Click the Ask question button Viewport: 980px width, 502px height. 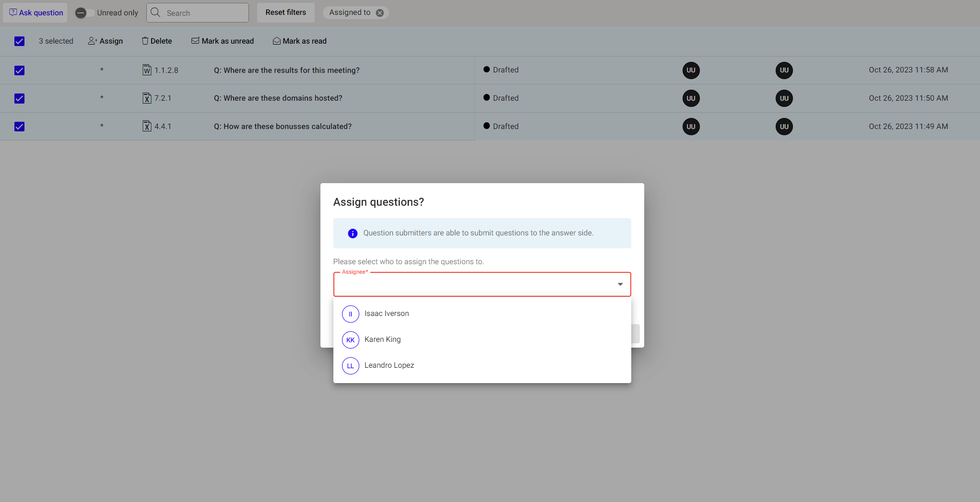tap(35, 12)
